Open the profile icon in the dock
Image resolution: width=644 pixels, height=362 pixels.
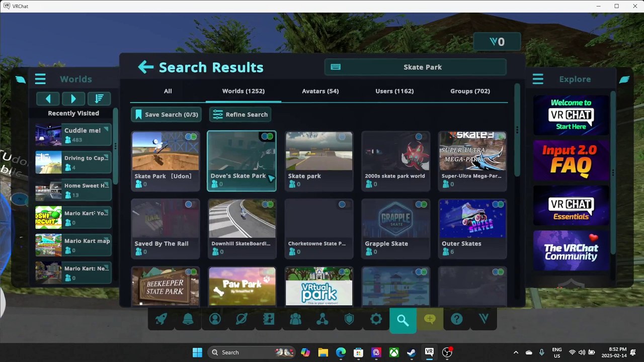[215, 319]
